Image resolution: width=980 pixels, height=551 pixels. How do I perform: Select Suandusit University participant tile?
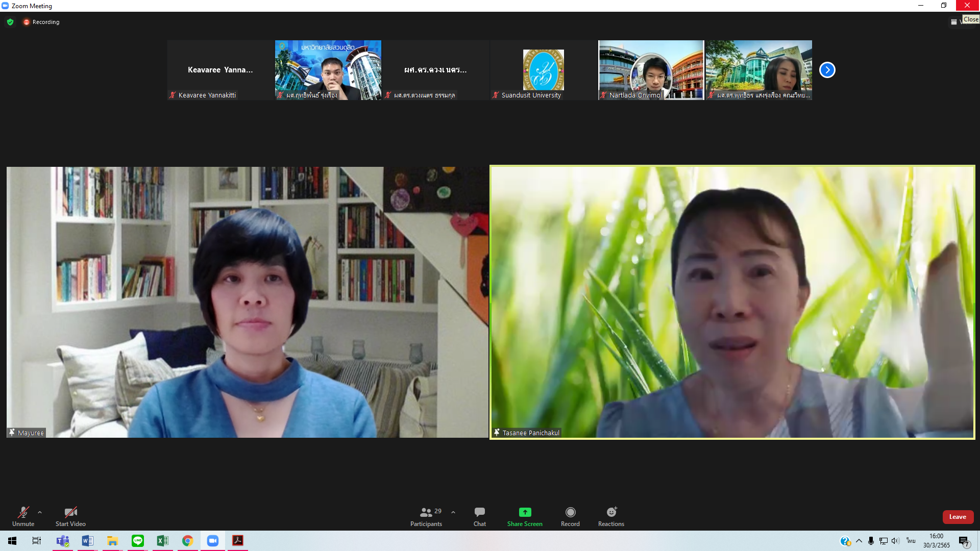[543, 70]
